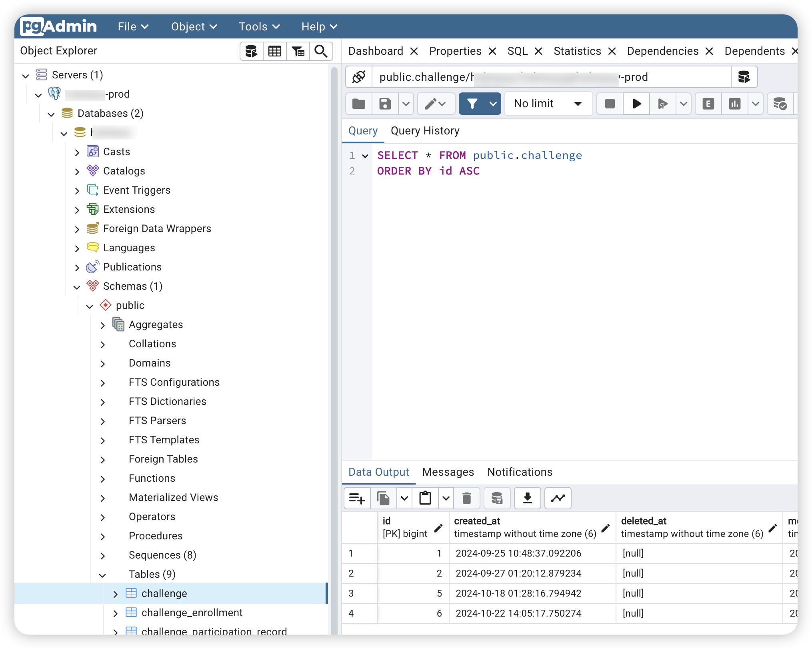Click the Execute query play button

pyautogui.click(x=636, y=104)
